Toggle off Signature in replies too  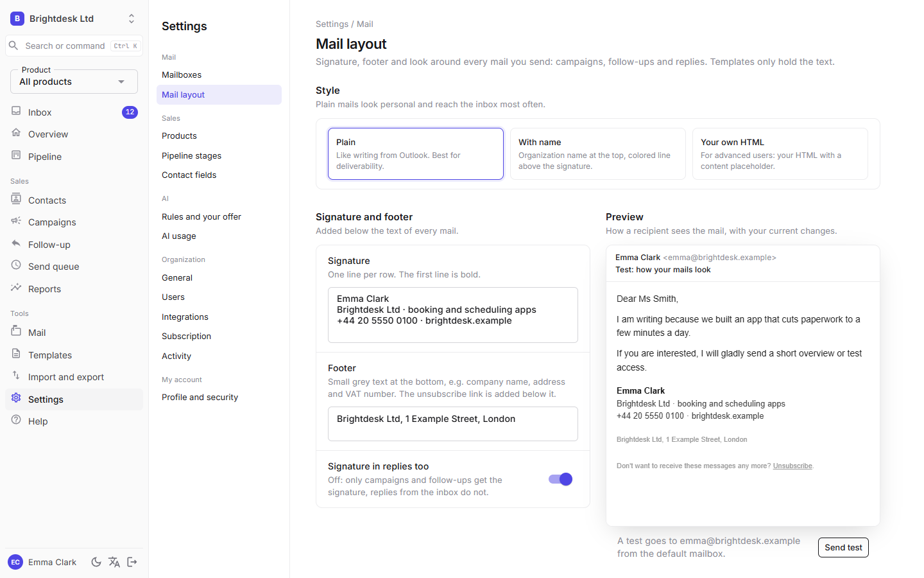560,479
